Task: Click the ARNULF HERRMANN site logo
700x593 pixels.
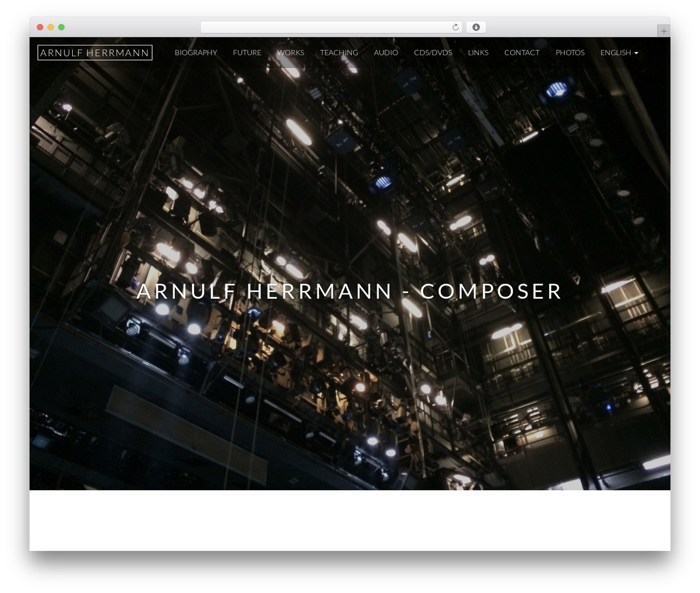Action: click(x=95, y=53)
